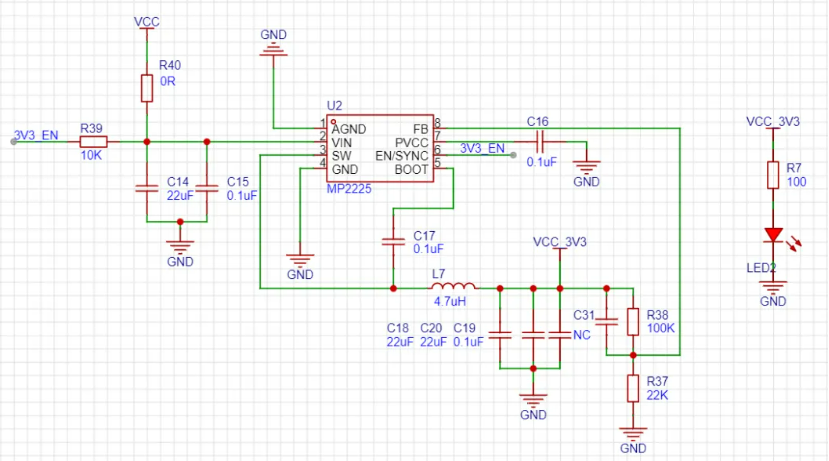
Task: Select the C16 capacitor symbol
Action: tap(539, 142)
